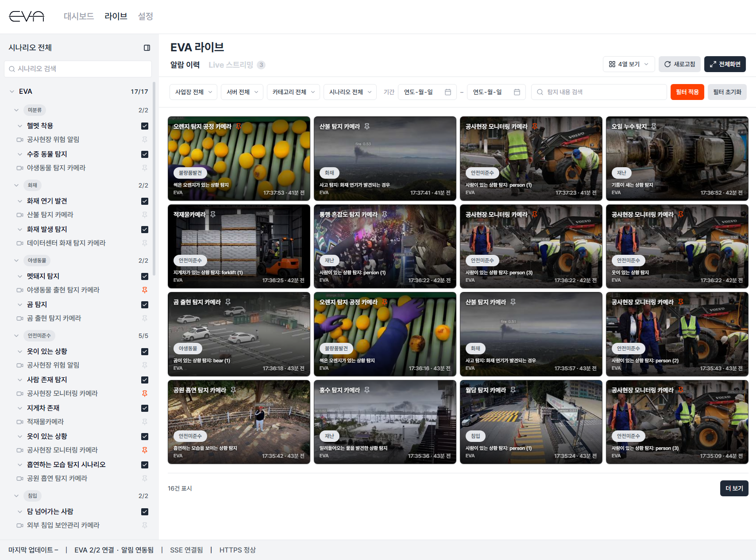Open 서버 전체 dropdown
This screenshot has width=756, height=560.
[x=242, y=92]
